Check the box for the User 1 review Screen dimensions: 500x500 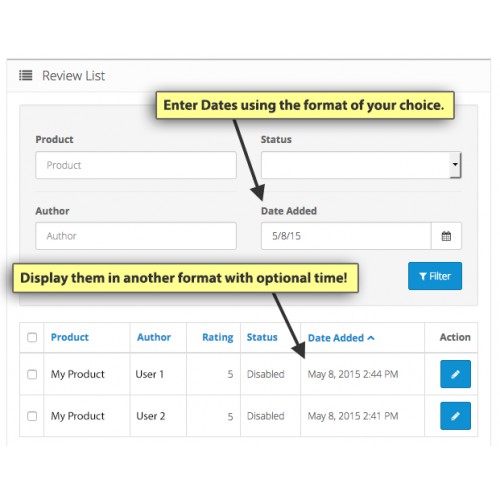click(x=32, y=374)
